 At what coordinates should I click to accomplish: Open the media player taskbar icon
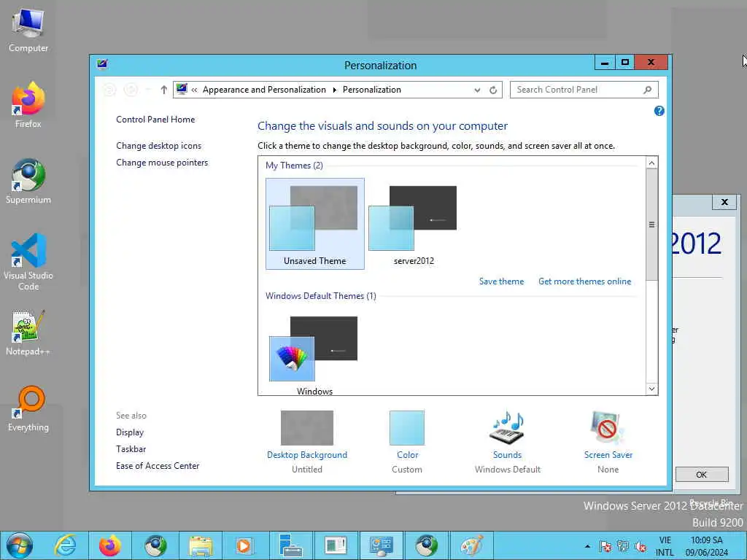pos(244,545)
